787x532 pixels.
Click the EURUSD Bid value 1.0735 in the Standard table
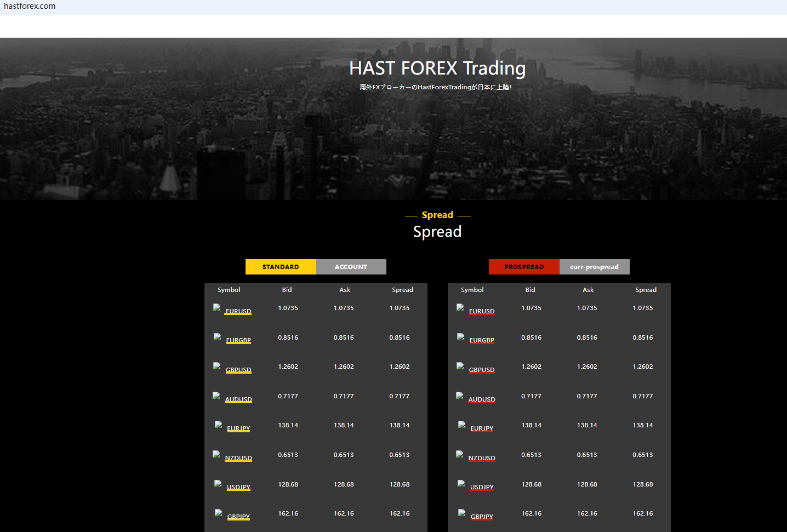tap(288, 308)
